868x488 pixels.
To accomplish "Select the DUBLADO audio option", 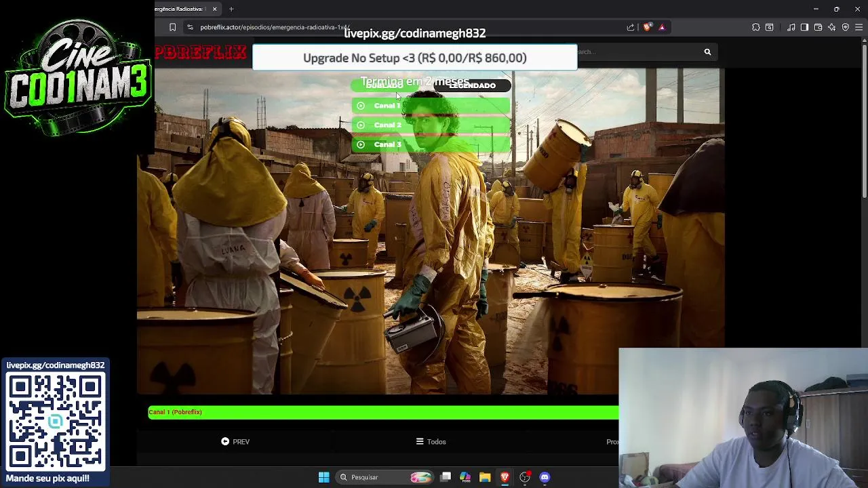I will click(x=385, y=85).
